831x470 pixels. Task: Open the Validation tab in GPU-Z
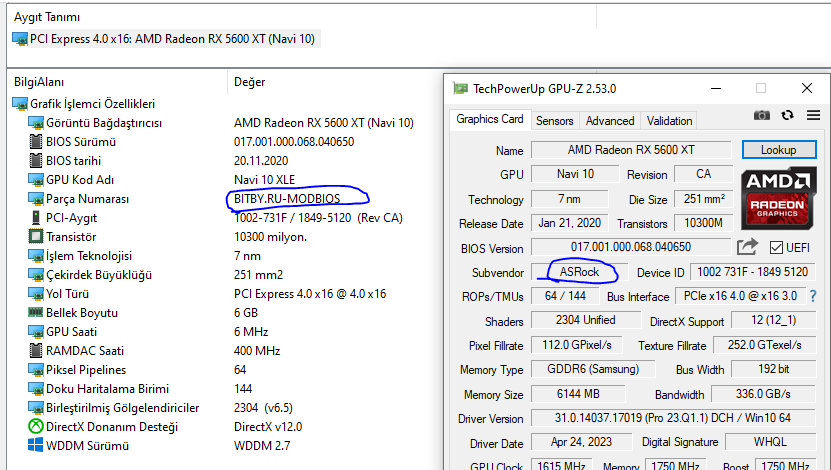669,121
